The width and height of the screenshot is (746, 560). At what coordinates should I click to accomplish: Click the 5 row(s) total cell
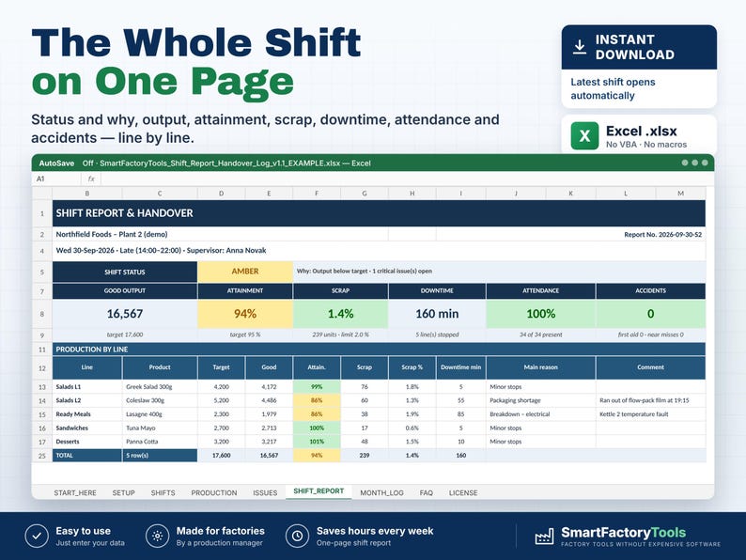(160, 456)
